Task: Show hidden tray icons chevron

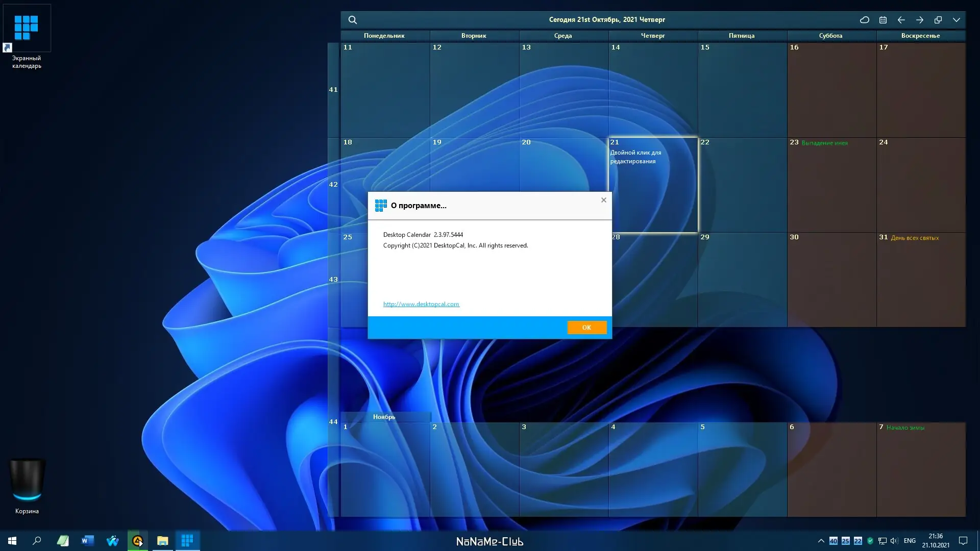Action: (x=821, y=541)
